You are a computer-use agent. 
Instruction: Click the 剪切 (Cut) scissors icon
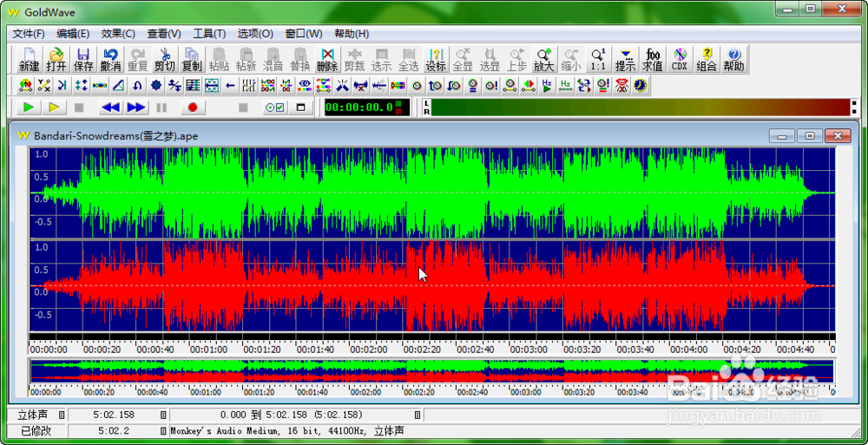click(x=164, y=60)
